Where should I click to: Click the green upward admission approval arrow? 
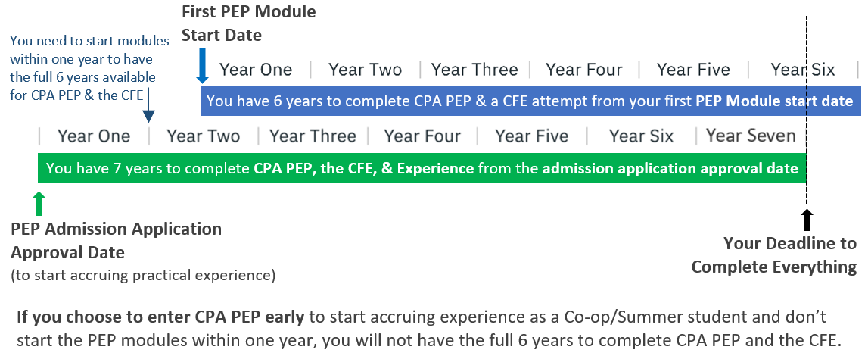(38, 203)
